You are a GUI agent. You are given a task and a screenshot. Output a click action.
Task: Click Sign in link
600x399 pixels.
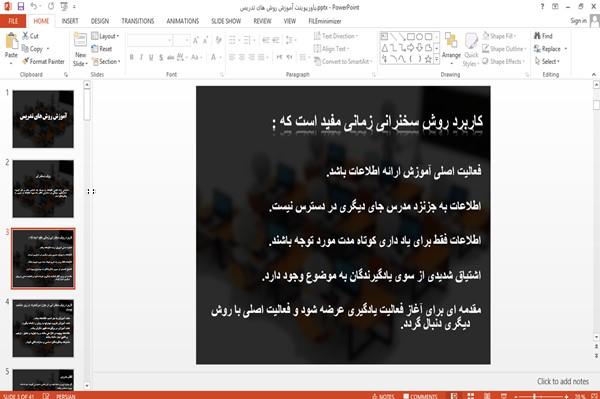[579, 21]
